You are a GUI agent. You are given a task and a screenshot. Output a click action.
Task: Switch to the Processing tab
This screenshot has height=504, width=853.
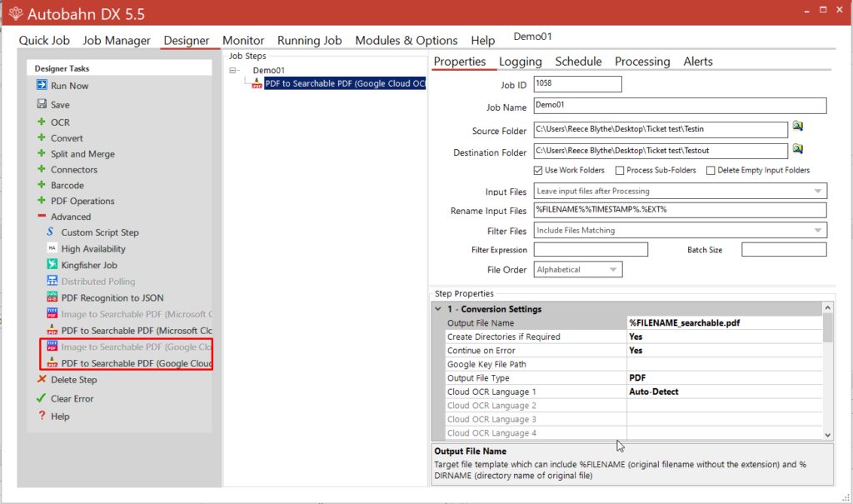(642, 62)
